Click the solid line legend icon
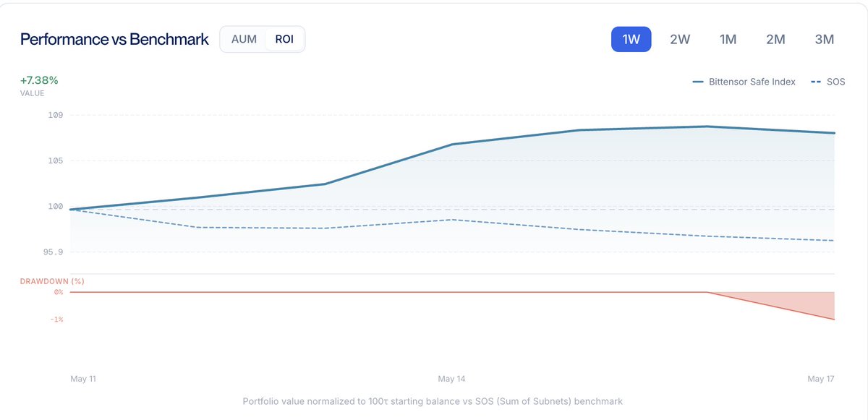The image size is (868, 420). click(698, 82)
